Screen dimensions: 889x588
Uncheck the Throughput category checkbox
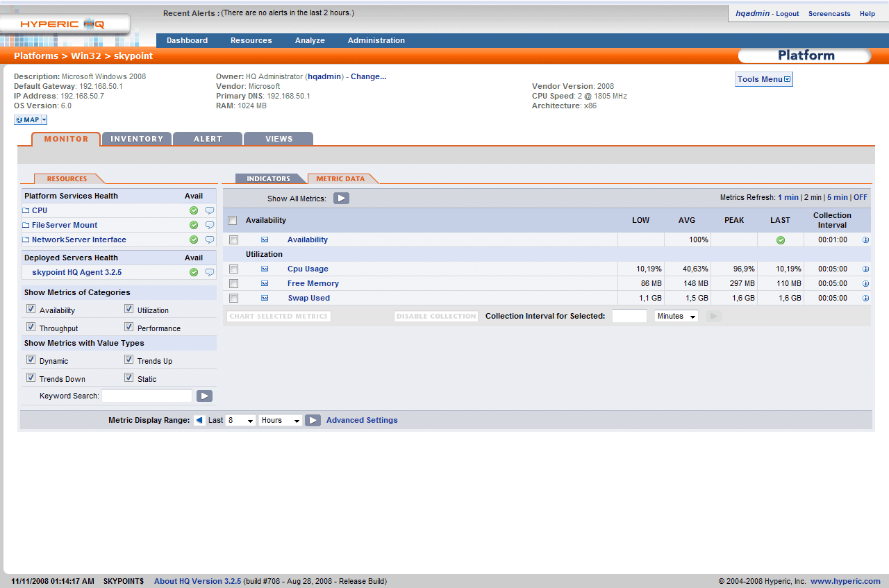pyautogui.click(x=31, y=327)
